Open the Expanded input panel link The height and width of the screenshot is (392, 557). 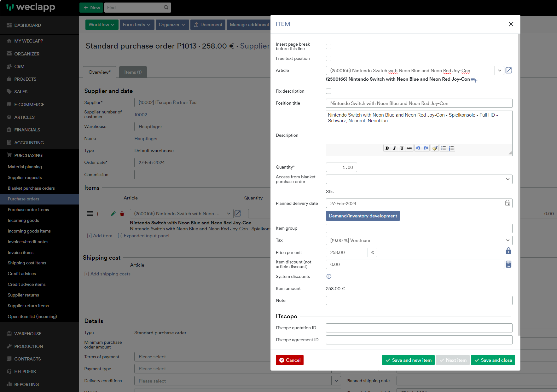point(143,236)
